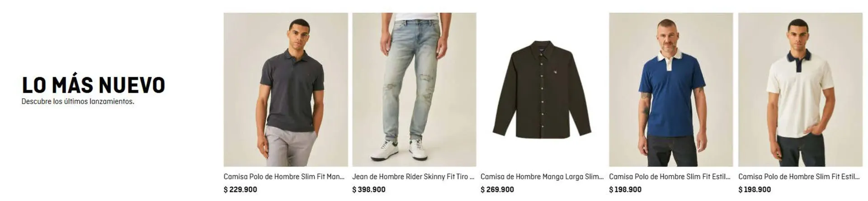The width and height of the screenshot is (868, 201).
Task: Click the $ 198.900 price under white polo
Action: pyautogui.click(x=755, y=190)
